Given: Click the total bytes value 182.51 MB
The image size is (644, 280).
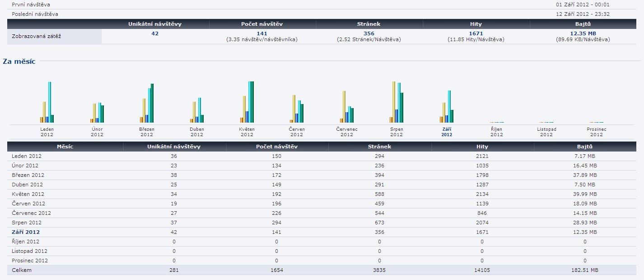Looking at the screenshot, I should coord(585,270).
